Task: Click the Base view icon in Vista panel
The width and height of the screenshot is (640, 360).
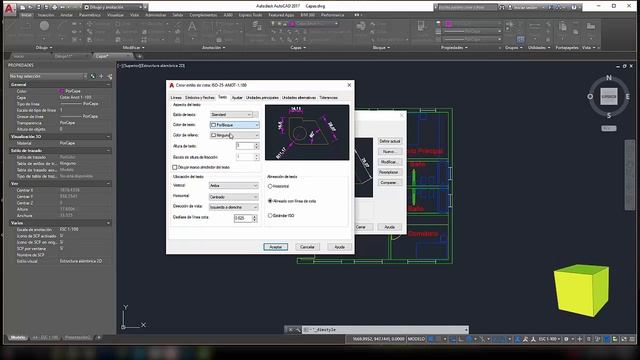Action: [591, 27]
